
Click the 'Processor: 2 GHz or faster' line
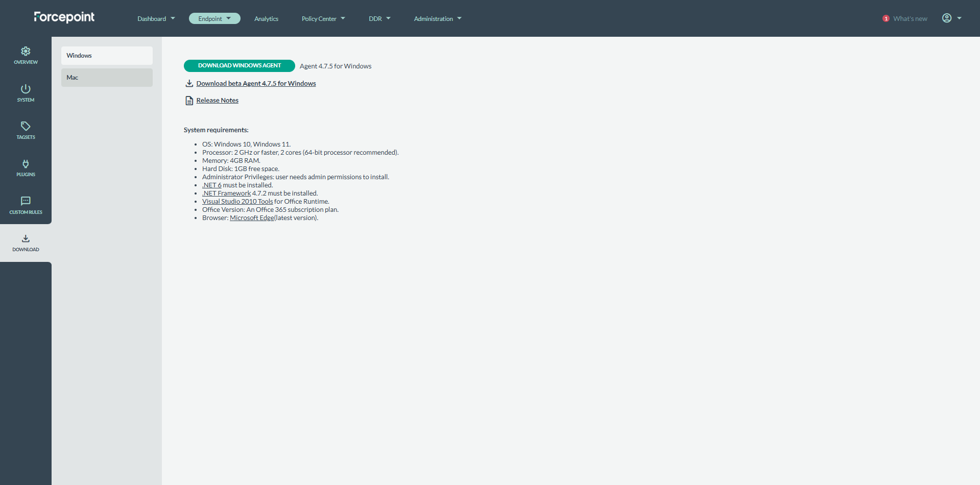click(x=300, y=153)
